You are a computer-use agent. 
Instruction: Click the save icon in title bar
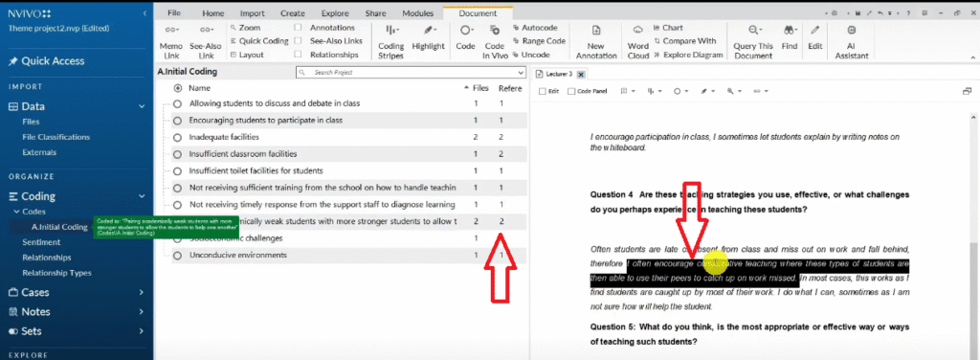[x=858, y=13]
